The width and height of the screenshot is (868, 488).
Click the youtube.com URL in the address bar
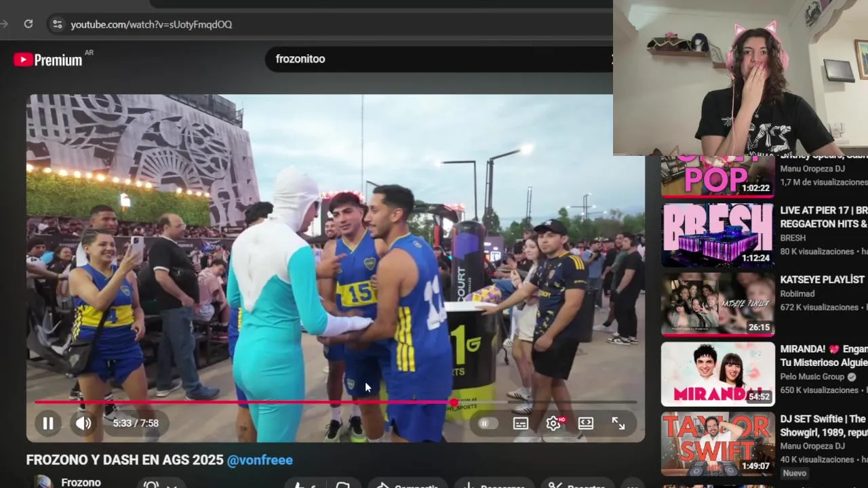[151, 24]
